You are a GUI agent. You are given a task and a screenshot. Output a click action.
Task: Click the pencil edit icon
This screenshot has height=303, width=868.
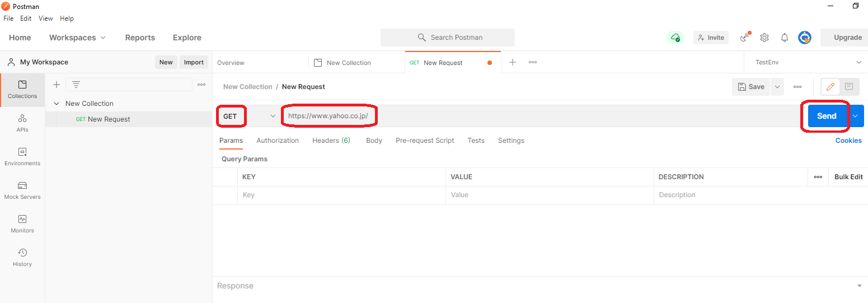[831, 87]
